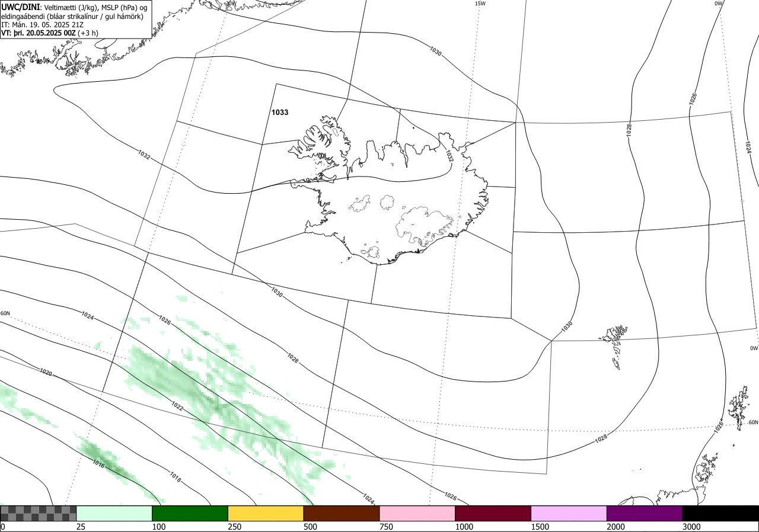The width and height of the screenshot is (759, 532).
Task: Click the black above-3000 legend swatch
Action: (720, 513)
